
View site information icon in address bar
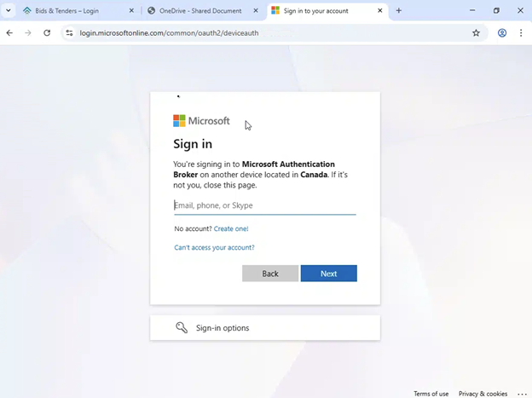pyautogui.click(x=70, y=33)
